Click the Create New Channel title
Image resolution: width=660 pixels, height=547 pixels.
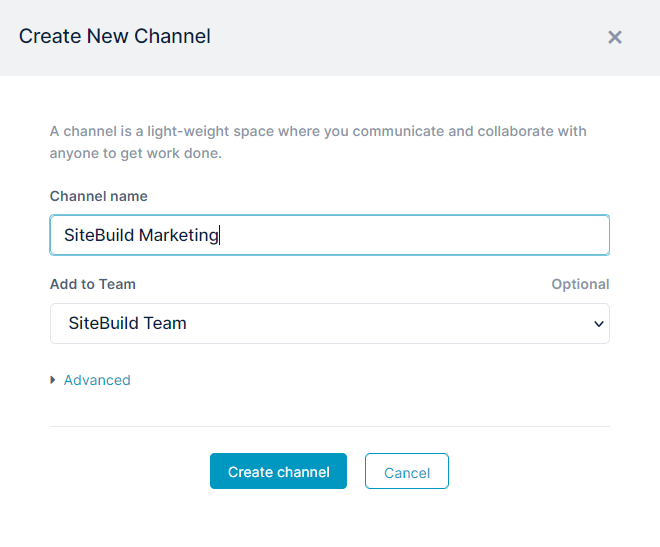tap(114, 36)
